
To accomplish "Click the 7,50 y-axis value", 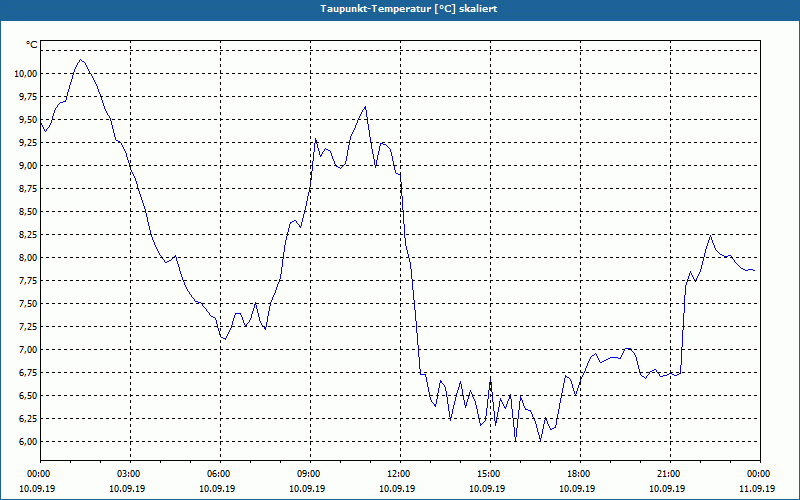I will 27,303.
